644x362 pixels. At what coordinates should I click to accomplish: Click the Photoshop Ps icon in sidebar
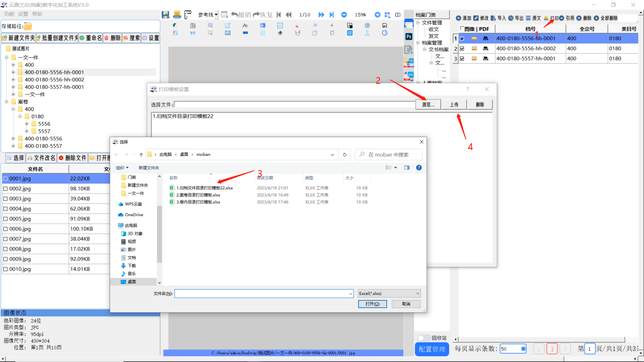coord(409,36)
